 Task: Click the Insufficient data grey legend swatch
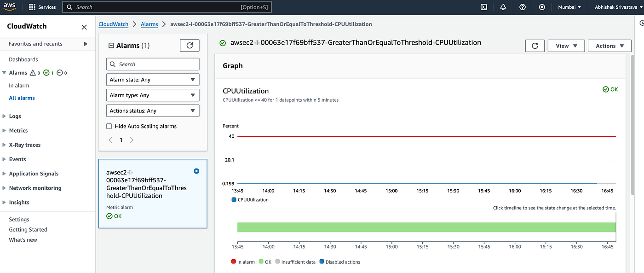point(277,262)
